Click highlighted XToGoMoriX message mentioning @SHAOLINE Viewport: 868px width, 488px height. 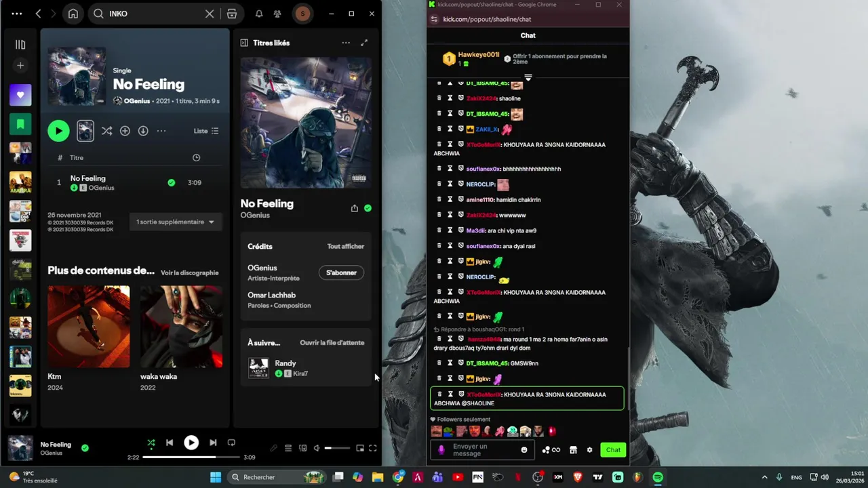(527, 399)
